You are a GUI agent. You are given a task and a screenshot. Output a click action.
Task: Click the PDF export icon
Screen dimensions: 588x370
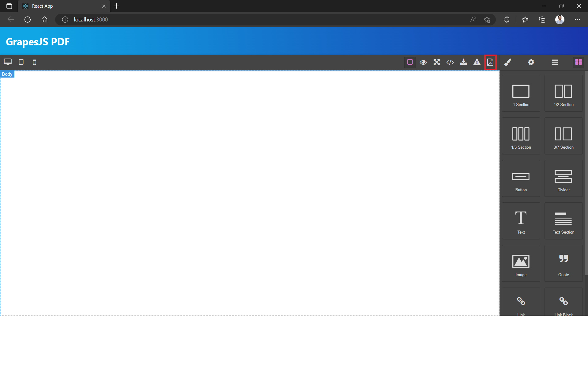coord(490,62)
